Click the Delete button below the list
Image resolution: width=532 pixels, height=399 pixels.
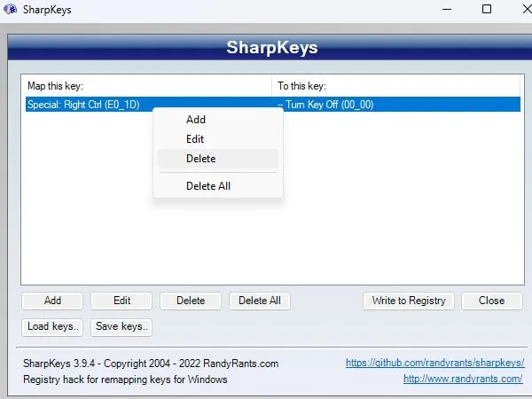pos(191,301)
